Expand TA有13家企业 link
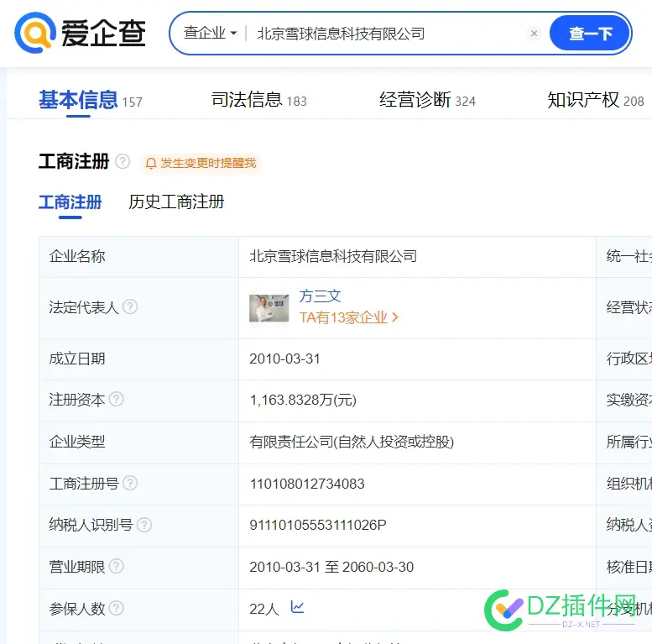 coord(348,318)
